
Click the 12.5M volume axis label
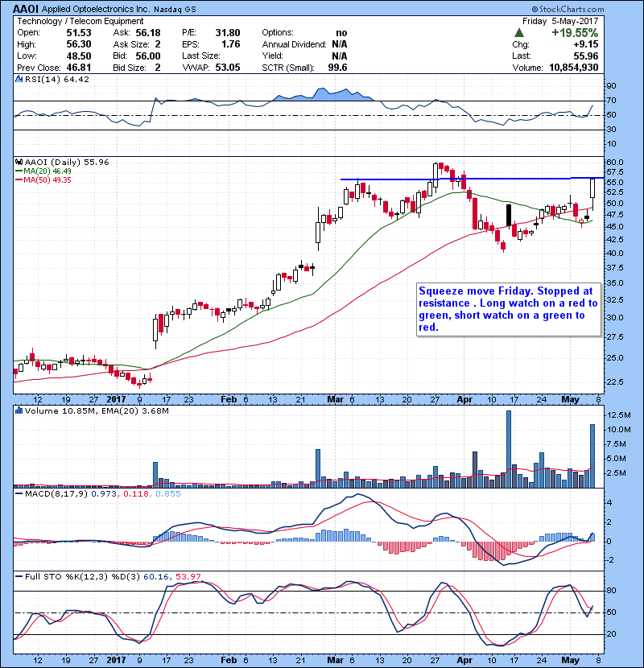tap(619, 415)
